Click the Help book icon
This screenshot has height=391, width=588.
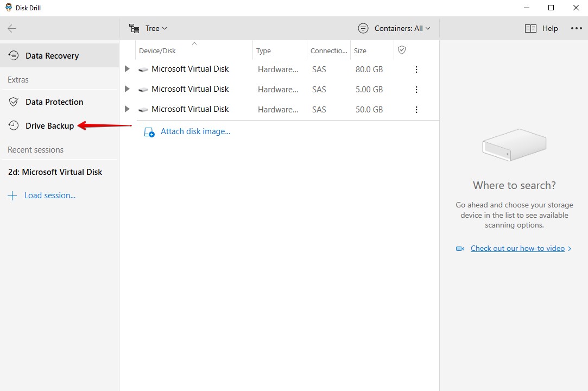coord(530,29)
